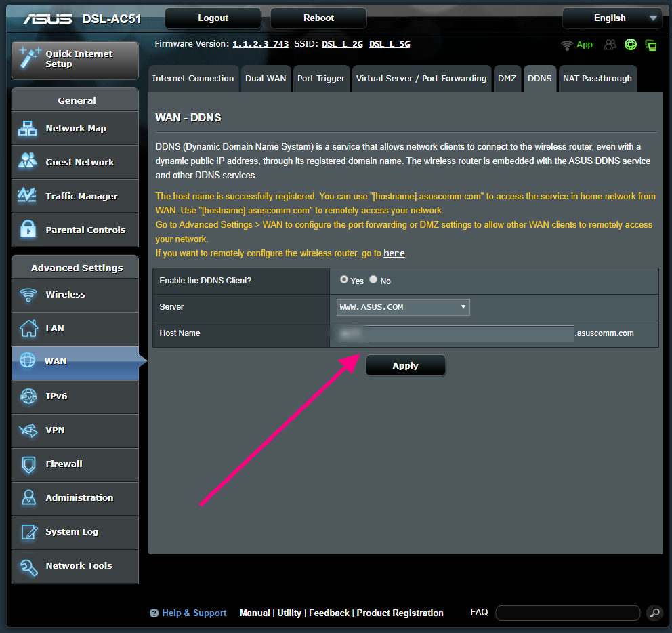The width and height of the screenshot is (672, 633).
Task: Open the Utility link in footer
Action: click(x=289, y=613)
